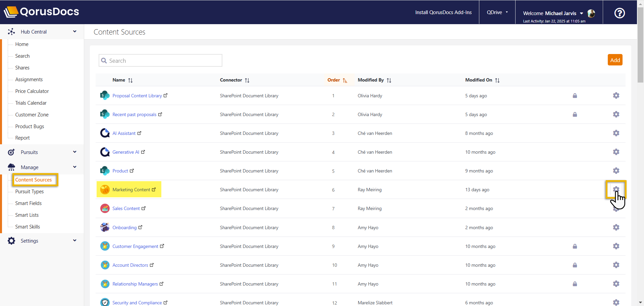Click lock icon on Account Directors row
The width and height of the screenshot is (644, 306).
tap(575, 265)
